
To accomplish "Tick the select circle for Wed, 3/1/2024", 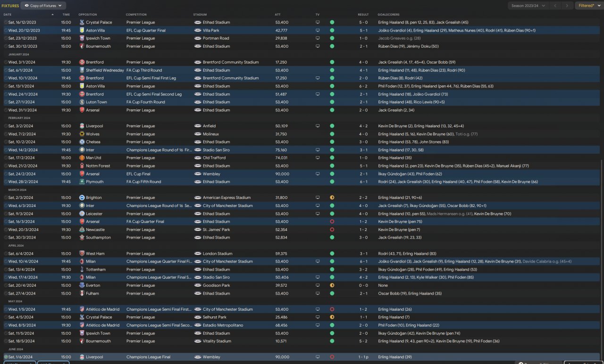I will (x=6, y=62).
